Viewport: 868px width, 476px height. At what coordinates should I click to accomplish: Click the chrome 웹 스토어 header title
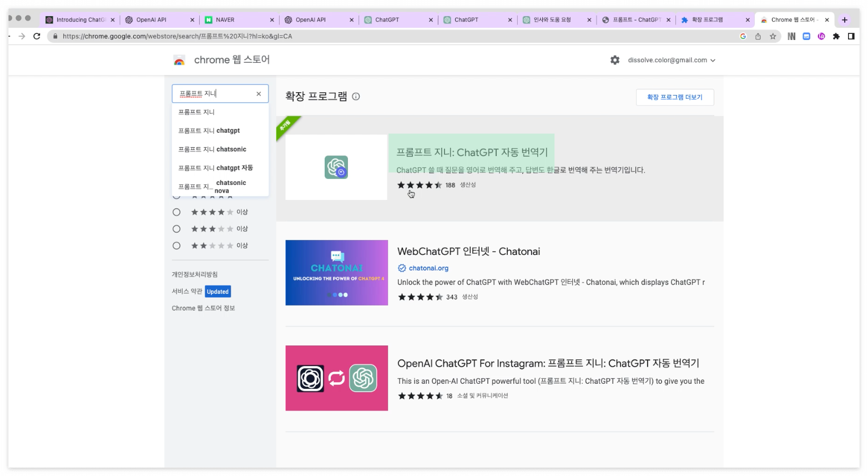[232, 60]
